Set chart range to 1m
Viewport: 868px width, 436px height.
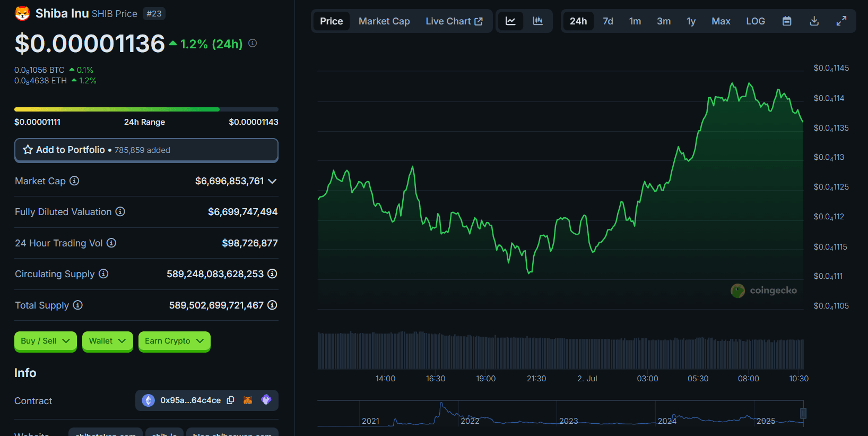[635, 21]
